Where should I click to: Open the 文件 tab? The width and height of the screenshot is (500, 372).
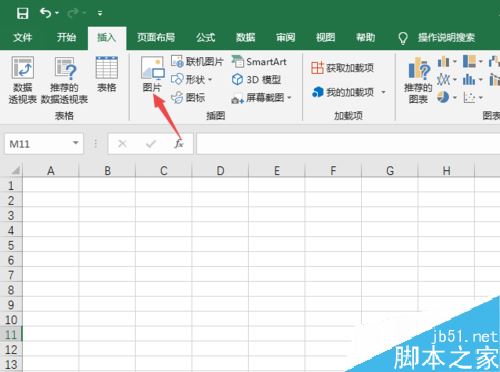coord(23,37)
